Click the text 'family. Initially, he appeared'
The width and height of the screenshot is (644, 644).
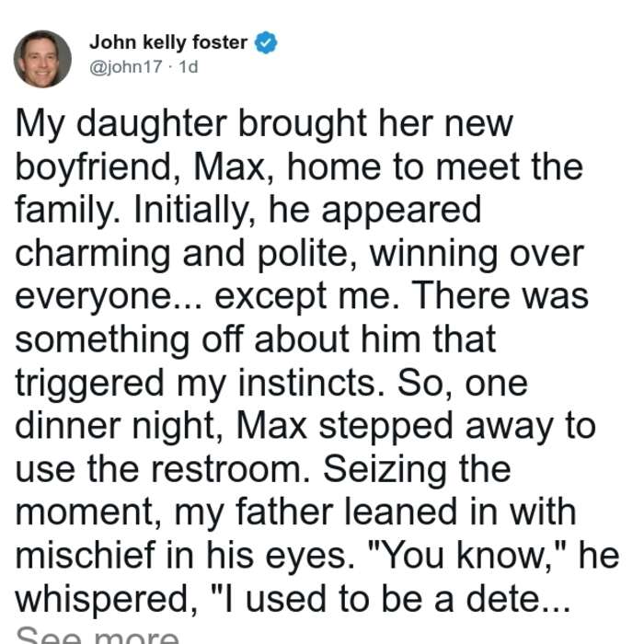(x=248, y=211)
